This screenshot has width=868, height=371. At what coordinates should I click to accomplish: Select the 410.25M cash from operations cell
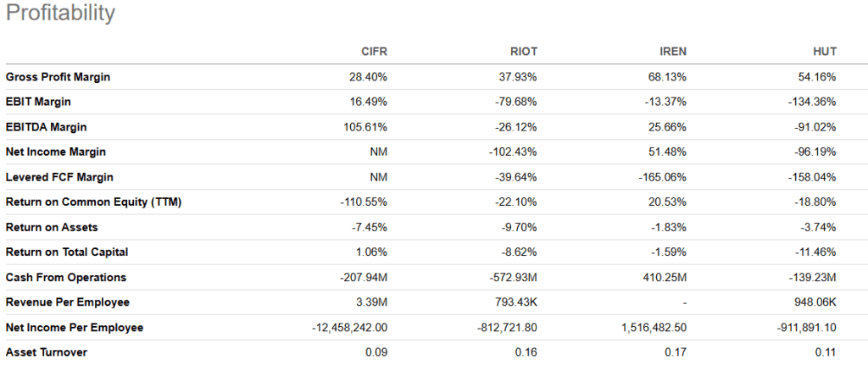[x=664, y=277]
